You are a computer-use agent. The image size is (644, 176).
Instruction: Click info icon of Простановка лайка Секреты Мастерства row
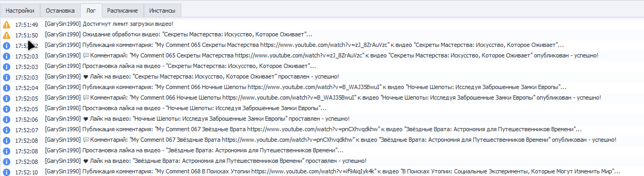7,67
